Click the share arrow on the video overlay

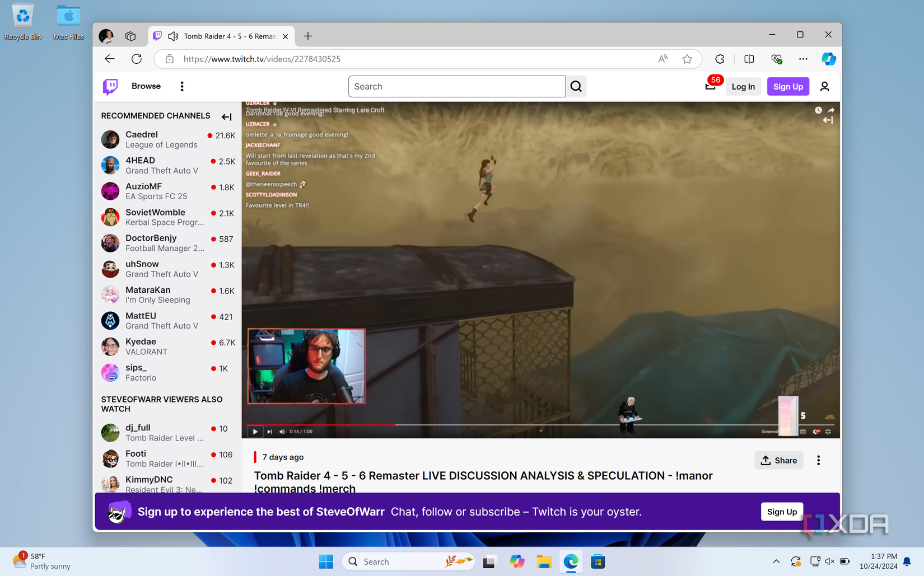[x=831, y=110]
